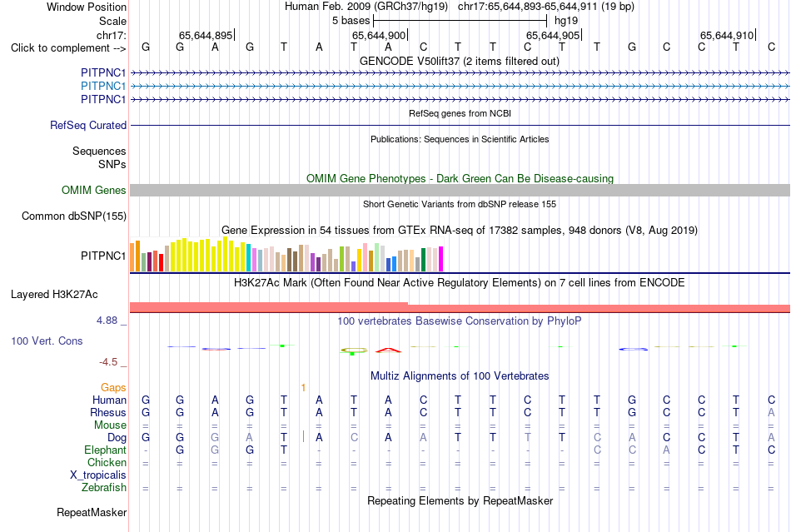Select the Common dbSNP(155) label
The image size is (791, 532).
click(73, 216)
